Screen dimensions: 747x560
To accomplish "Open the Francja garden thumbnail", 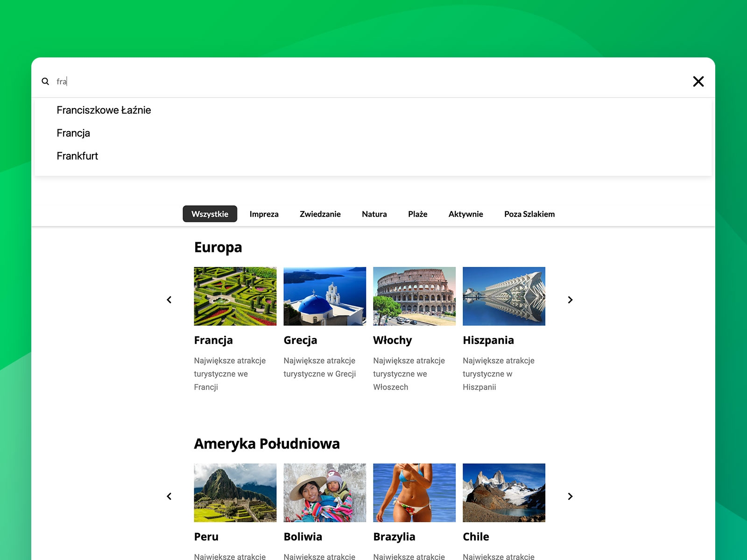I will (x=235, y=296).
